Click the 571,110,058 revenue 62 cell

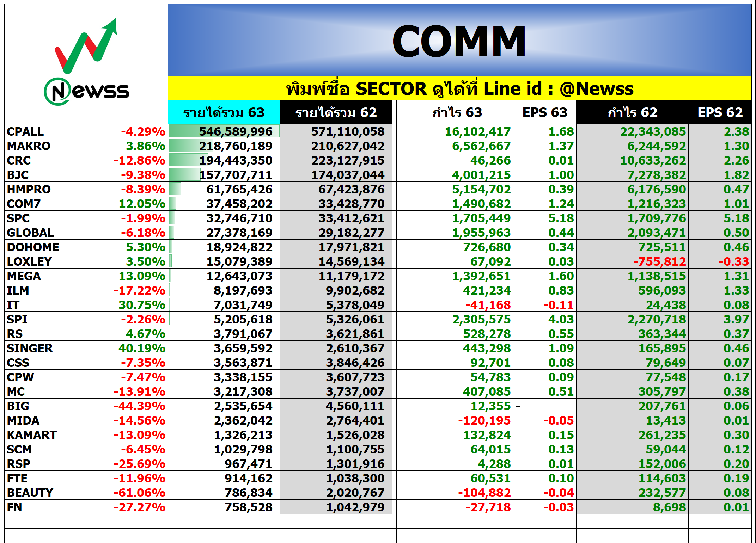pyautogui.click(x=336, y=131)
